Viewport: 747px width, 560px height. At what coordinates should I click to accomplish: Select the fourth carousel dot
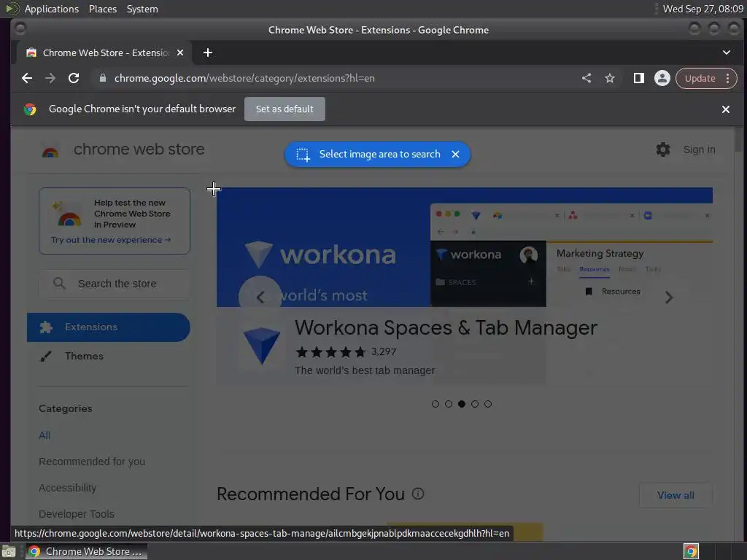(474, 404)
